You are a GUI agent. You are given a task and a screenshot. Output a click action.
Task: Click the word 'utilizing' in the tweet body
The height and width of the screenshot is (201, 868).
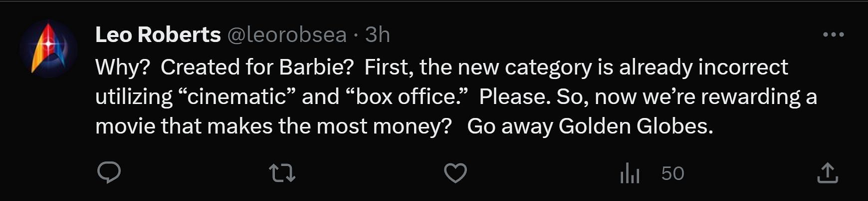pyautogui.click(x=134, y=96)
